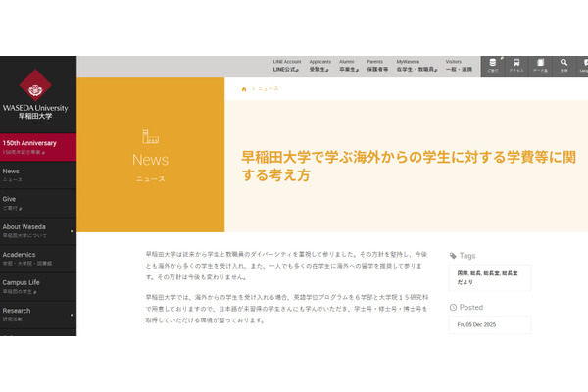
Task: Open Visitors link in top bar
Action: pyautogui.click(x=459, y=66)
